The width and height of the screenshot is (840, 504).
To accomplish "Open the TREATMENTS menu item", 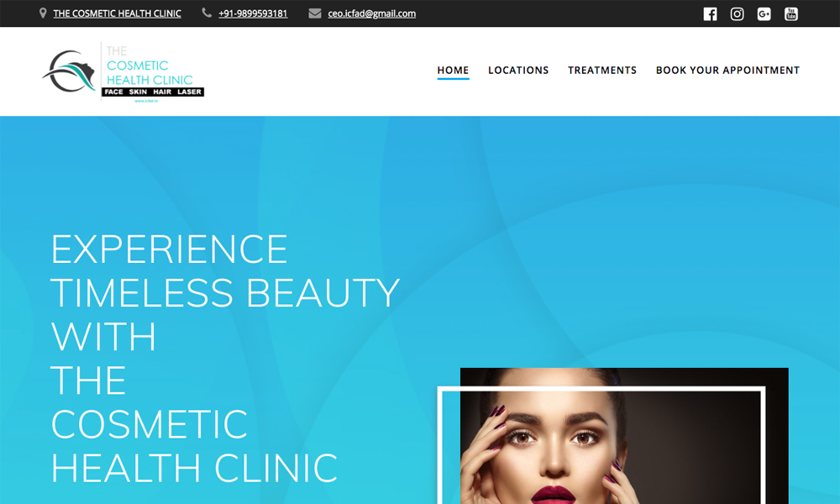I will coord(602,71).
